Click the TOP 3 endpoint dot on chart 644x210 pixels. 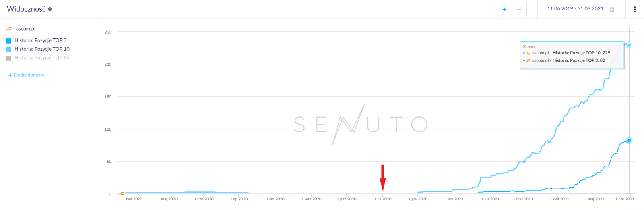pos(629,140)
